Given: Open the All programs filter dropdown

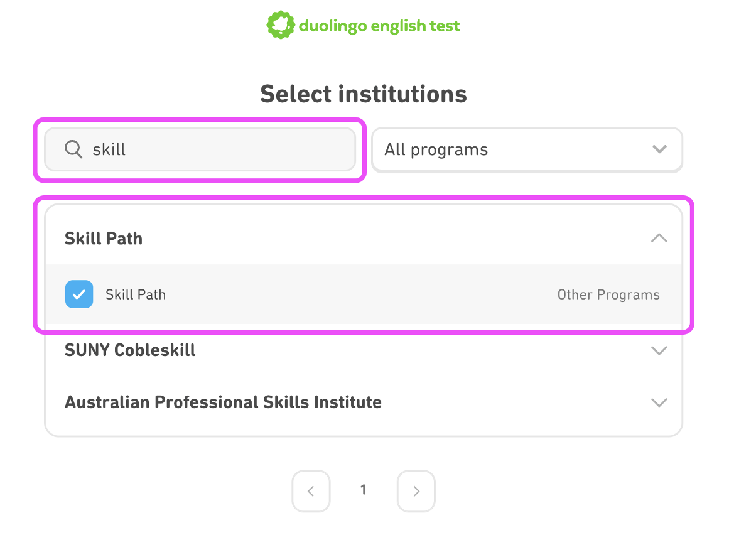Looking at the screenshot, I should [x=526, y=150].
